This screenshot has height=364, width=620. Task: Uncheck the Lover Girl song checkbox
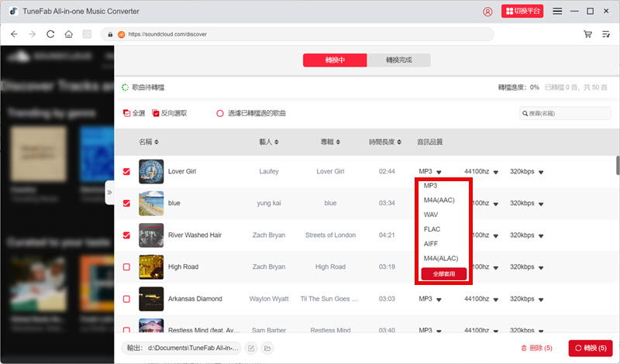pyautogui.click(x=126, y=171)
